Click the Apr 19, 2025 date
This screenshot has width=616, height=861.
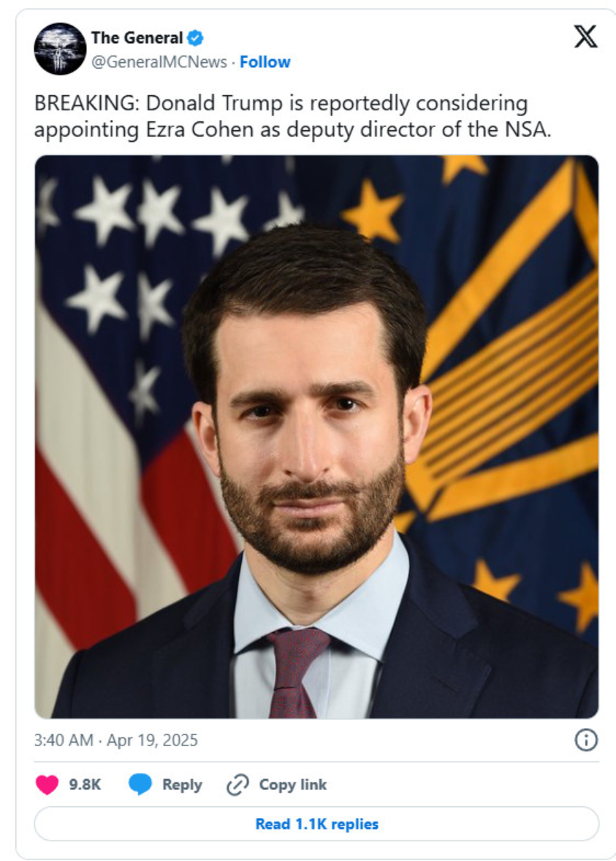point(152,740)
